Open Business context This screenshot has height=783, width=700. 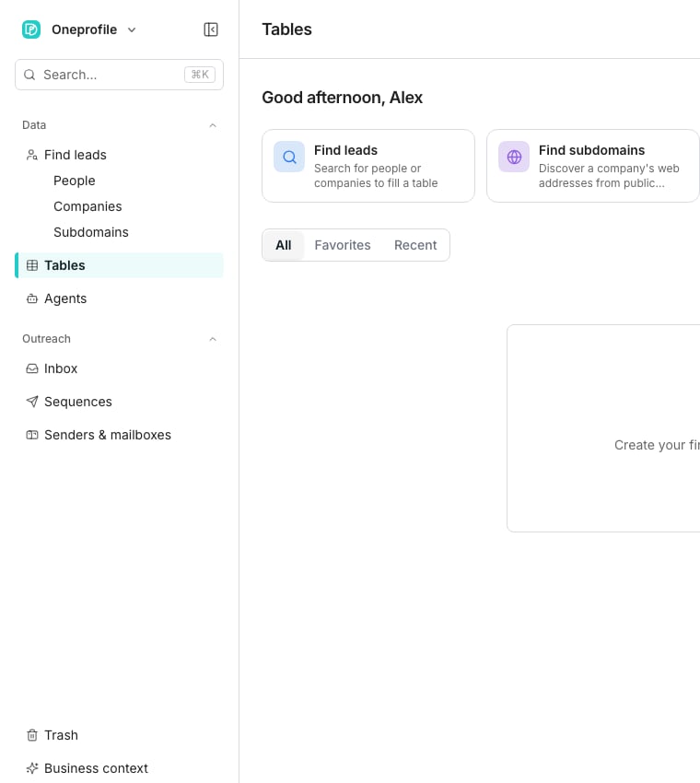119,768
